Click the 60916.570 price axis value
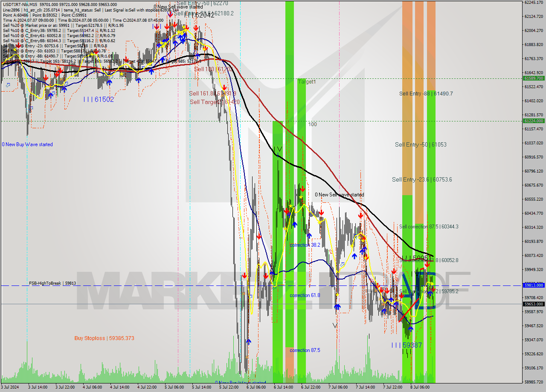The height and width of the screenshot is (392, 546). click(x=534, y=157)
